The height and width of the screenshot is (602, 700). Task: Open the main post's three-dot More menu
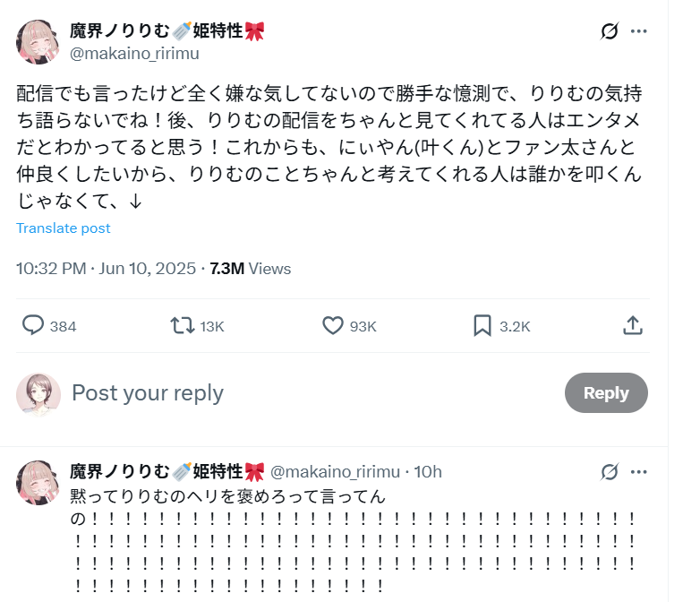click(638, 31)
